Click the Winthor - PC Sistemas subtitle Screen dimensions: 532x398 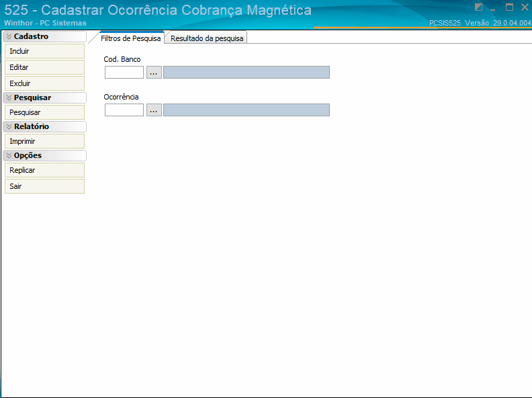point(45,23)
